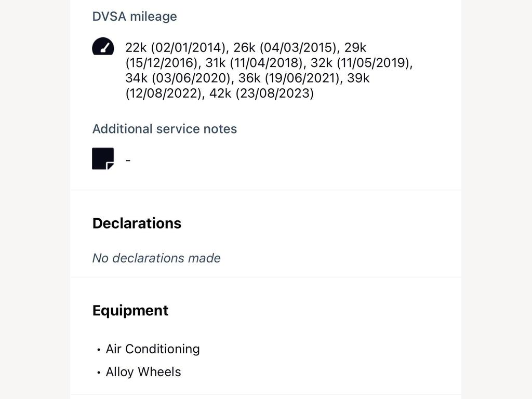Click the Additional service notes heading

[165, 129]
